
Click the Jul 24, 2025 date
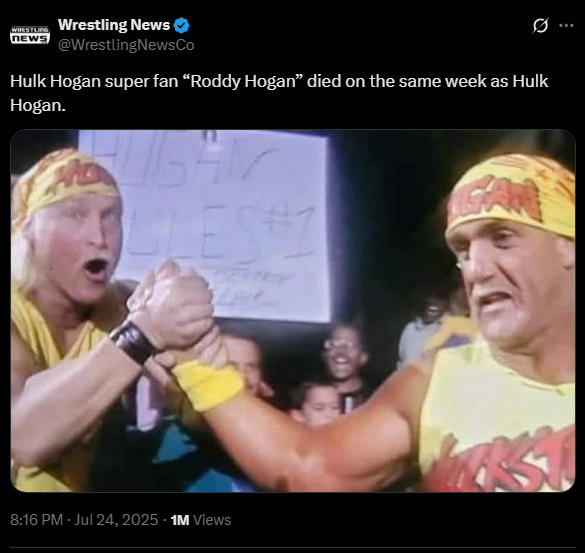116,520
